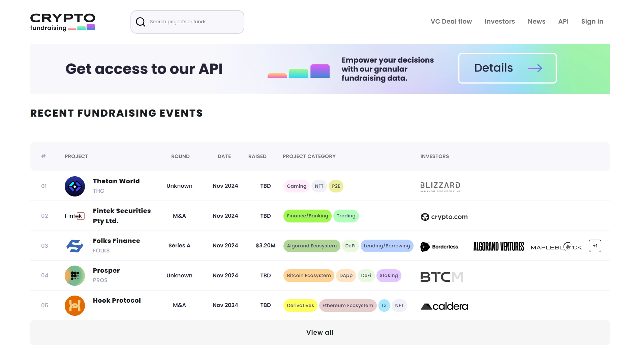Open the Prosper project logo

75,276
